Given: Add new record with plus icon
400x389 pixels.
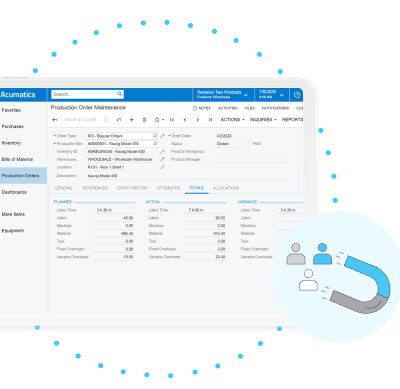Looking at the screenshot, I should [x=132, y=120].
